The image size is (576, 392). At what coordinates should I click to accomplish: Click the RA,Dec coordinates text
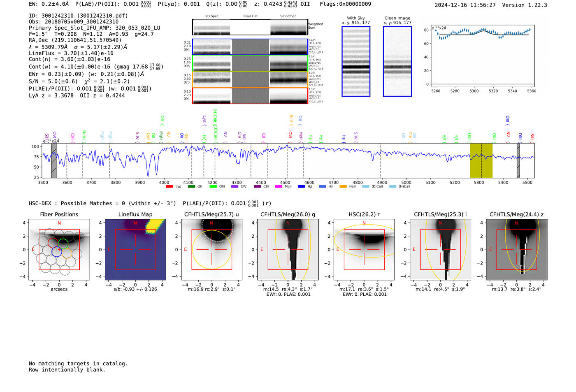click(x=75, y=40)
